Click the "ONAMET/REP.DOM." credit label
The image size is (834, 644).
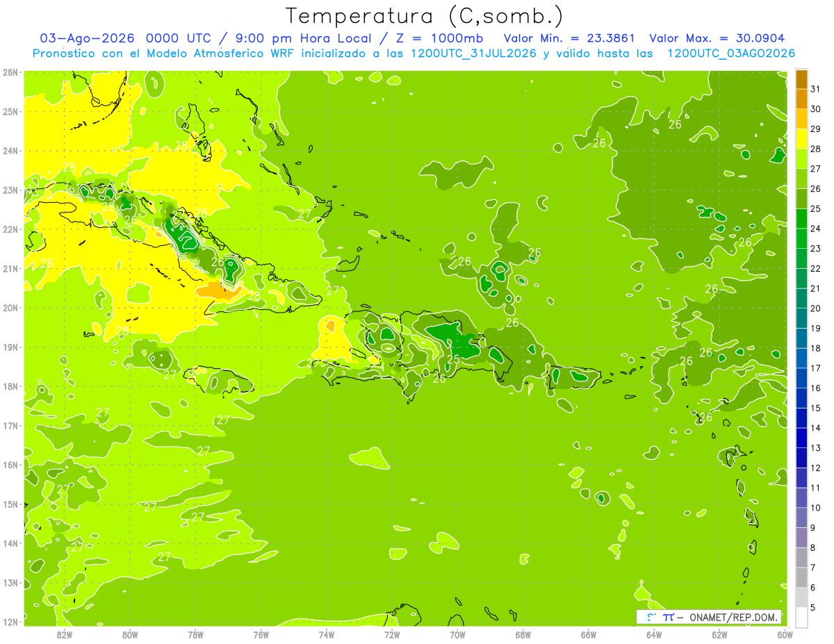pos(734,617)
